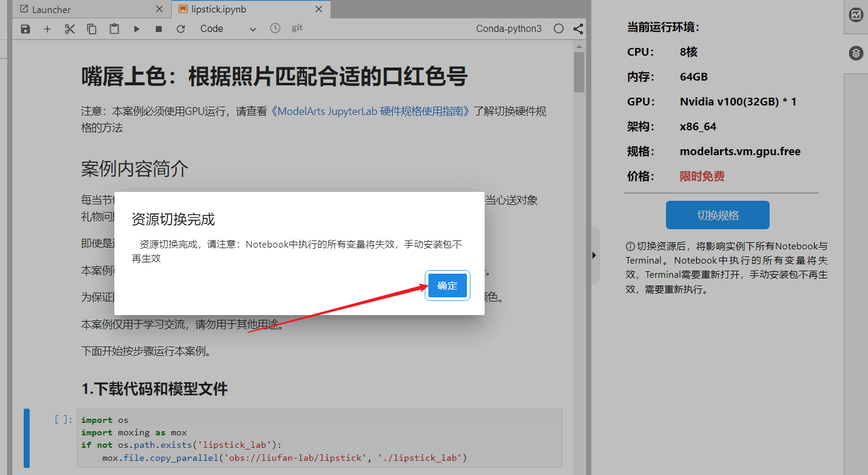The width and height of the screenshot is (868, 475).
Task: Switch kernel via Conda-python3 label
Action: [x=509, y=29]
